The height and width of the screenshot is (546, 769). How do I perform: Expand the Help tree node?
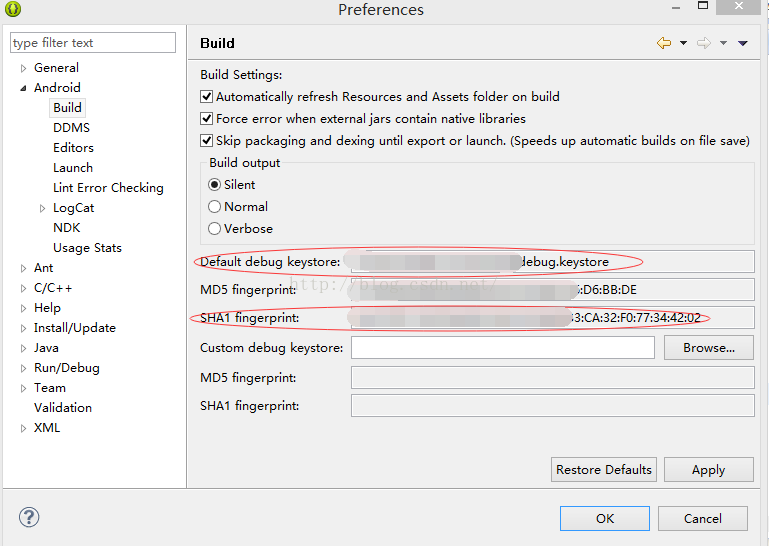point(23,309)
